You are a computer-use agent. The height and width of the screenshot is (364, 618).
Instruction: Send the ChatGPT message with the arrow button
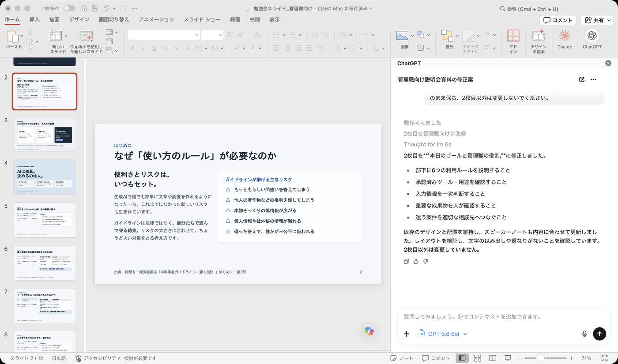[599, 334]
